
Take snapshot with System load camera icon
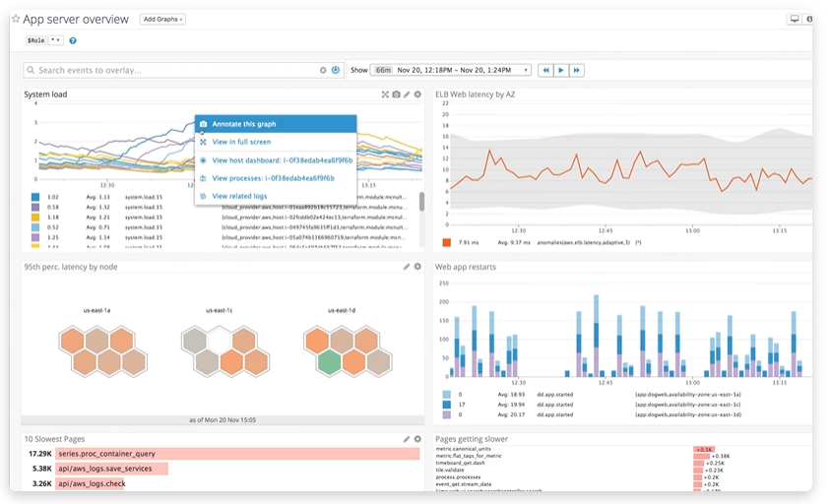pyautogui.click(x=397, y=94)
